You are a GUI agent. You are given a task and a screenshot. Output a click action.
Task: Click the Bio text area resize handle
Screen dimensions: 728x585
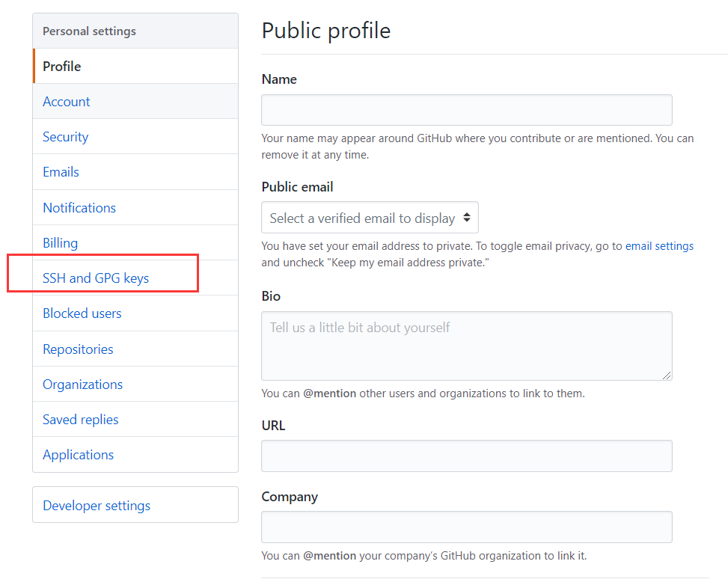point(667,376)
